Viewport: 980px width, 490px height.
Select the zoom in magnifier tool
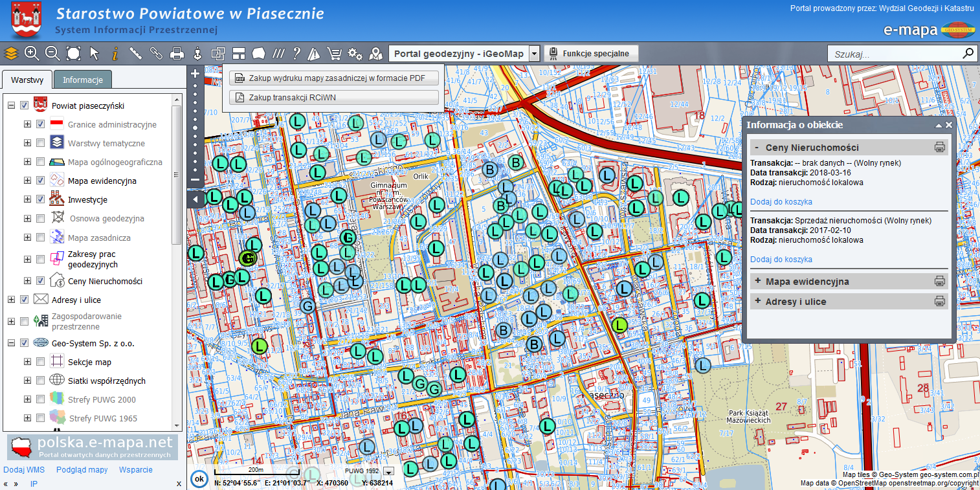pyautogui.click(x=32, y=53)
